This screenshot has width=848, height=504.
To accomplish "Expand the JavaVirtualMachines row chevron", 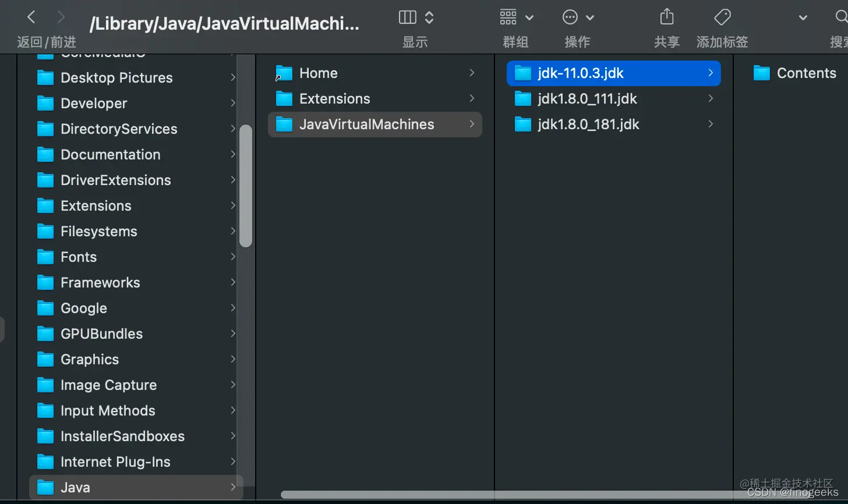I will [x=472, y=124].
